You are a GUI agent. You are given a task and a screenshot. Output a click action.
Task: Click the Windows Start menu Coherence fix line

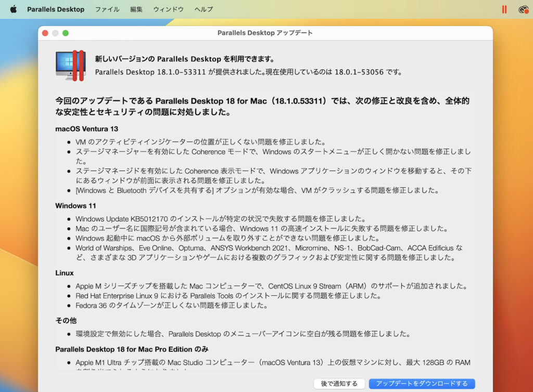click(x=273, y=156)
